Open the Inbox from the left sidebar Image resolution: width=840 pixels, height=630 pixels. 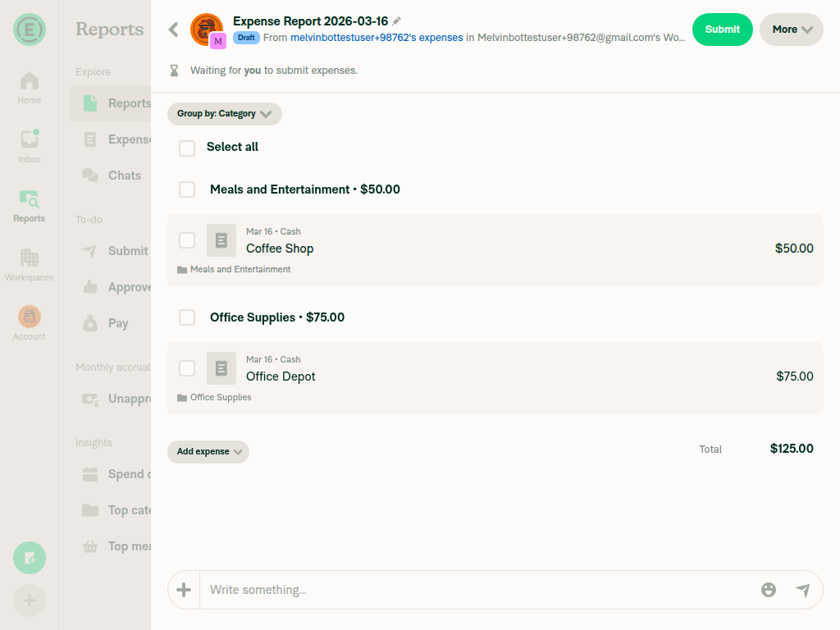tap(29, 145)
